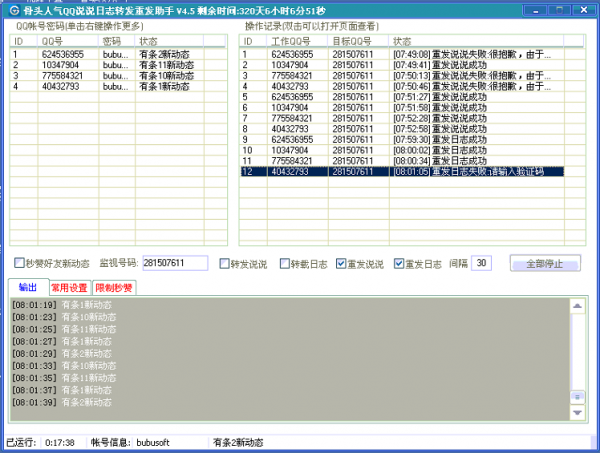Image resolution: width=600 pixels, height=453 pixels.
Task: Open the 常用设置 tab
Action: [69, 288]
